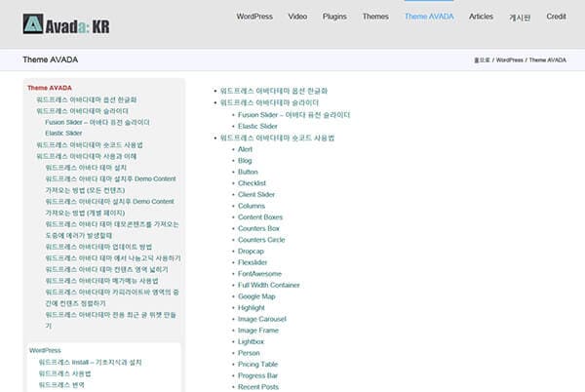The width and height of the screenshot is (585, 392).
Task: Open sidebar link 워드프레스 아바다테마 옵션 한글화
Action: (87, 99)
